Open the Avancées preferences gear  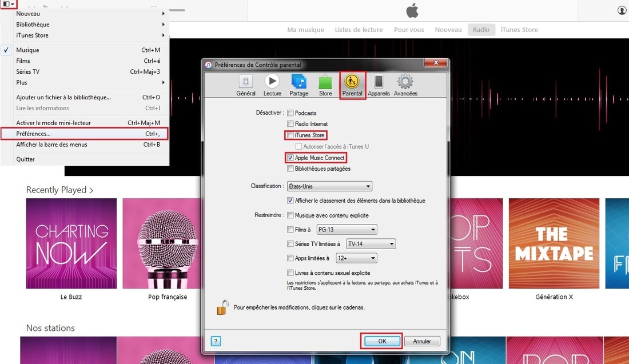click(x=405, y=85)
